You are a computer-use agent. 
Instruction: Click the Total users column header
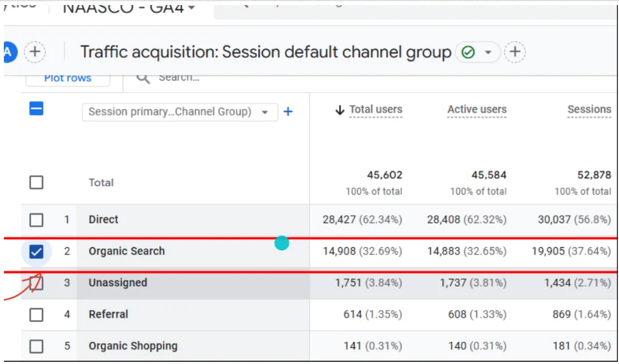[x=376, y=109]
